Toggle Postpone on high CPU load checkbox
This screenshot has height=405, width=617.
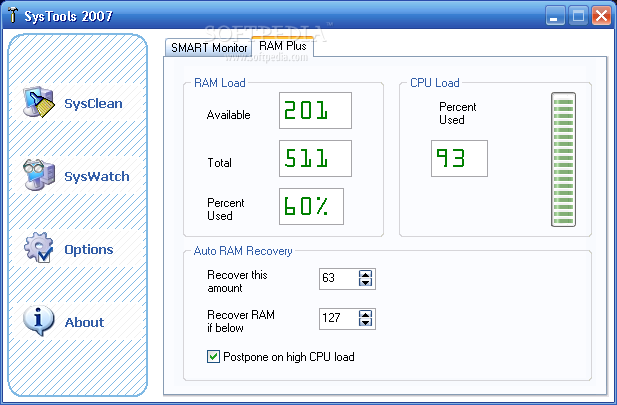point(213,357)
